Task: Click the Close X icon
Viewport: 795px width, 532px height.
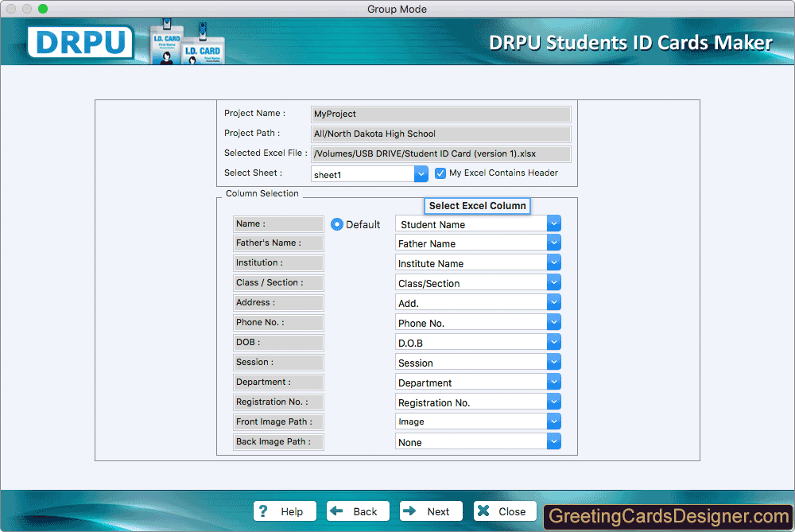Action: pyautogui.click(x=483, y=511)
